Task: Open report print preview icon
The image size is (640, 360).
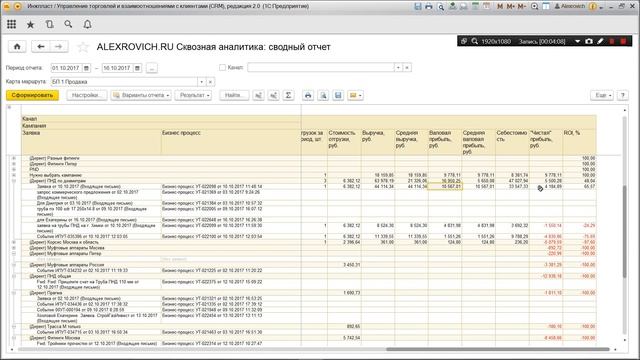Action: [x=323, y=96]
